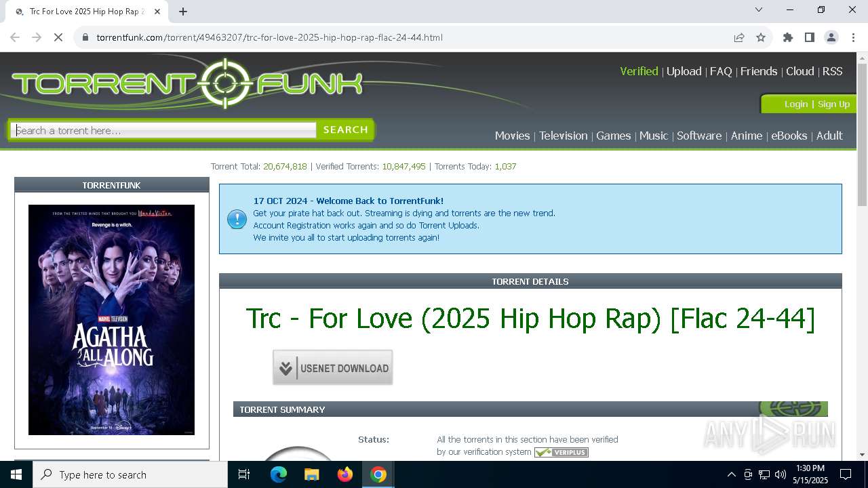Click torrents today count 1,037
This screenshot has width=868, height=488.
coord(505,166)
